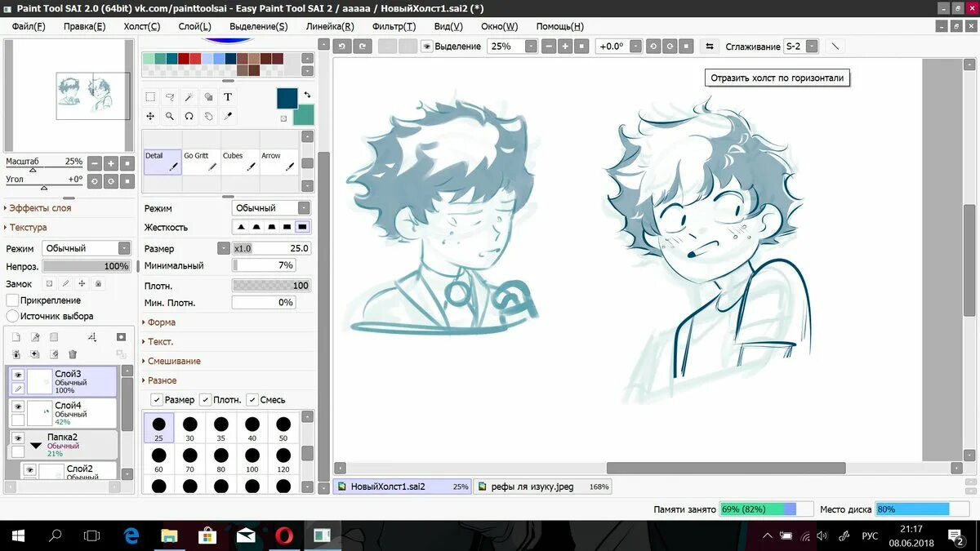
Task: Hide the Папка2 folder
Action: coord(18,438)
